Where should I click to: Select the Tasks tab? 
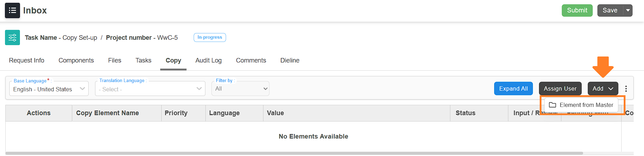[x=143, y=60]
